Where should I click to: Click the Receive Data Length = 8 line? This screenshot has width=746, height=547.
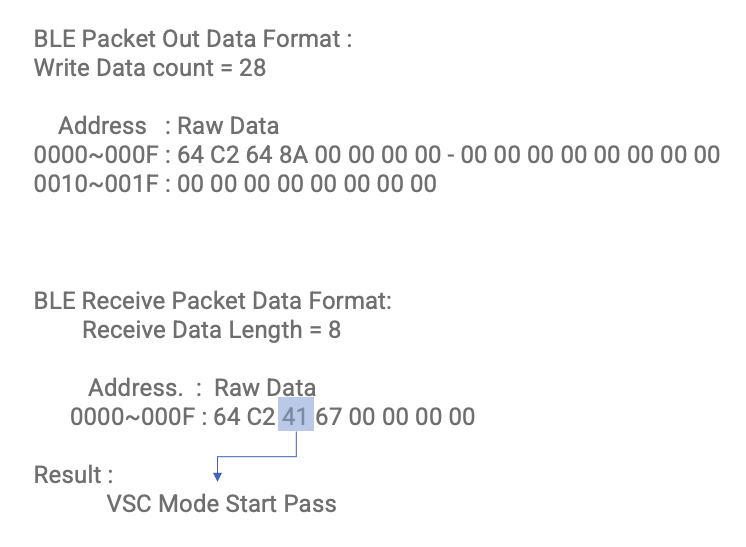(212, 330)
